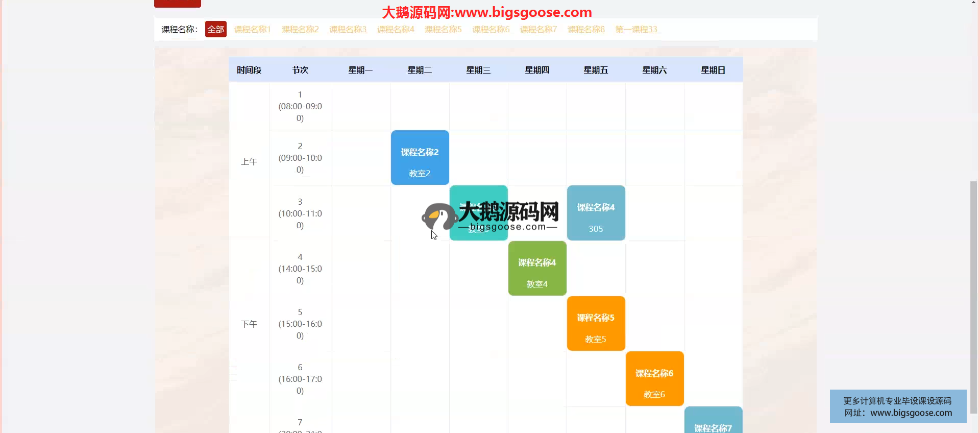Click the penguin logo watermark icon
980x433 pixels.
[x=438, y=217]
